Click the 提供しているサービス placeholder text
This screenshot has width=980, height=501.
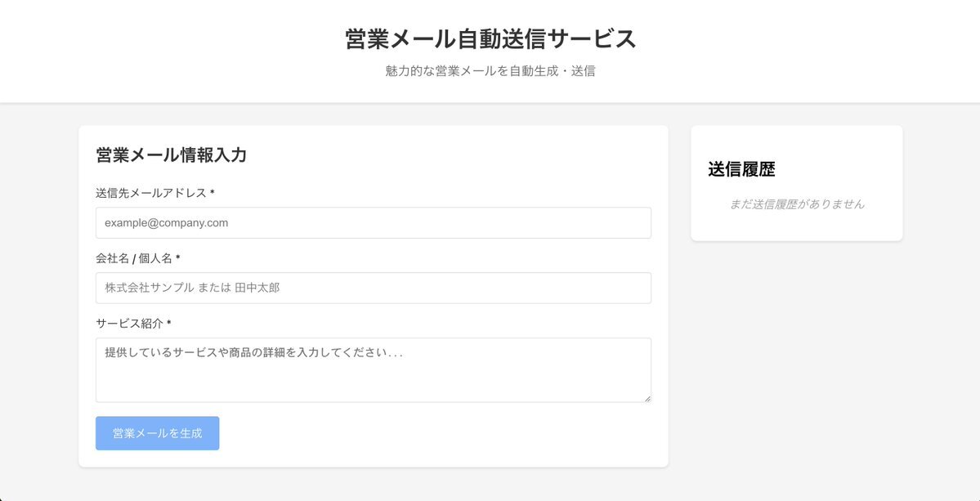pyautogui.click(x=253, y=353)
